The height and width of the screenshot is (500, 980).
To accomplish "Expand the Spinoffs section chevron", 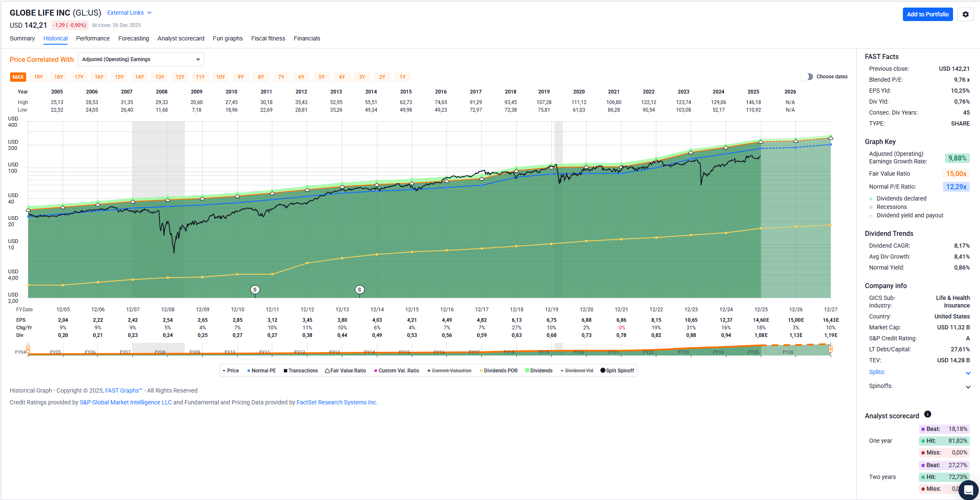I will [x=968, y=387].
